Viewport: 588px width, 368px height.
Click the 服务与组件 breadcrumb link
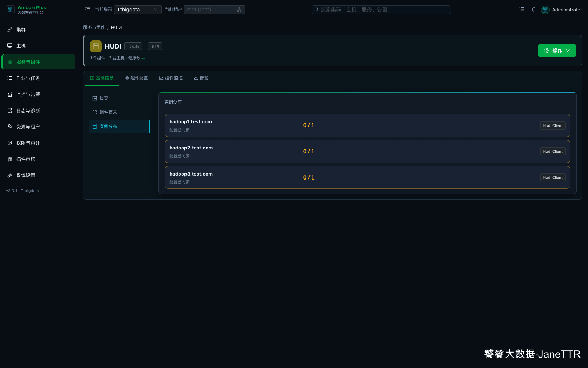(94, 28)
